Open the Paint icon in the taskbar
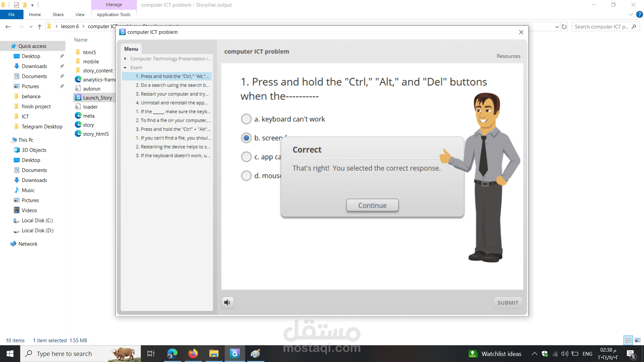 tap(255, 354)
